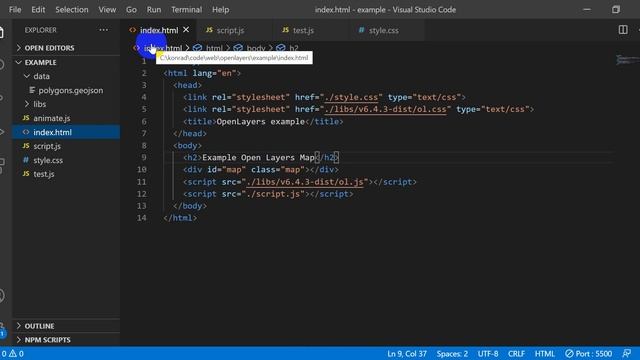Close the index.html tab
Viewport: 640px width, 360px height.
[186, 30]
